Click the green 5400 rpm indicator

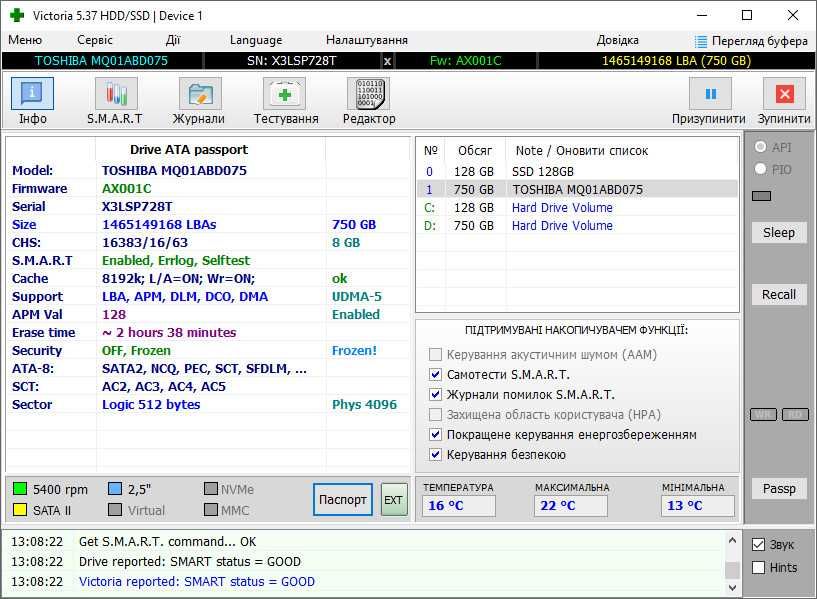point(20,489)
